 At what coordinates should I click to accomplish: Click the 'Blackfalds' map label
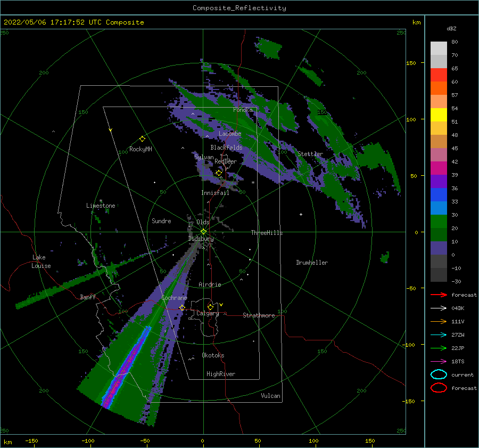coord(226,148)
